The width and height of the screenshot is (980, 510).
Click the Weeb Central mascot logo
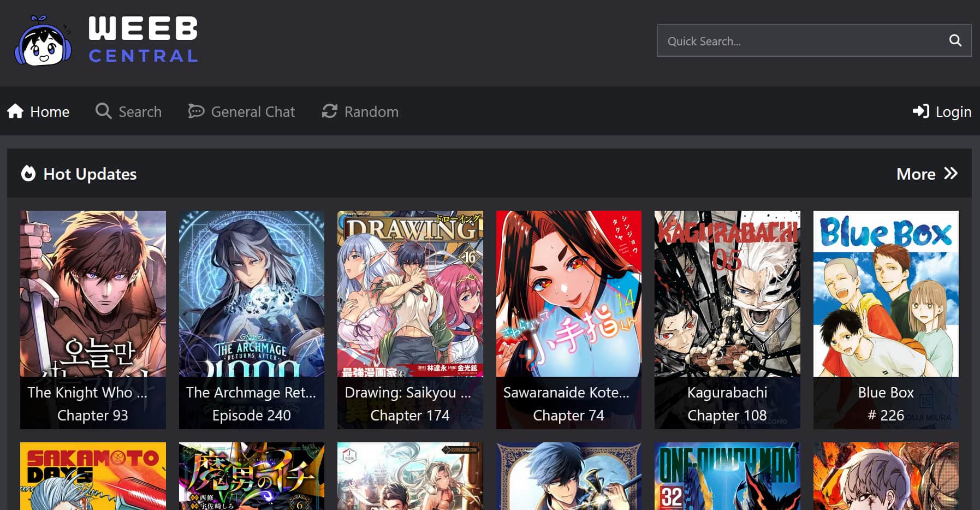[43, 41]
